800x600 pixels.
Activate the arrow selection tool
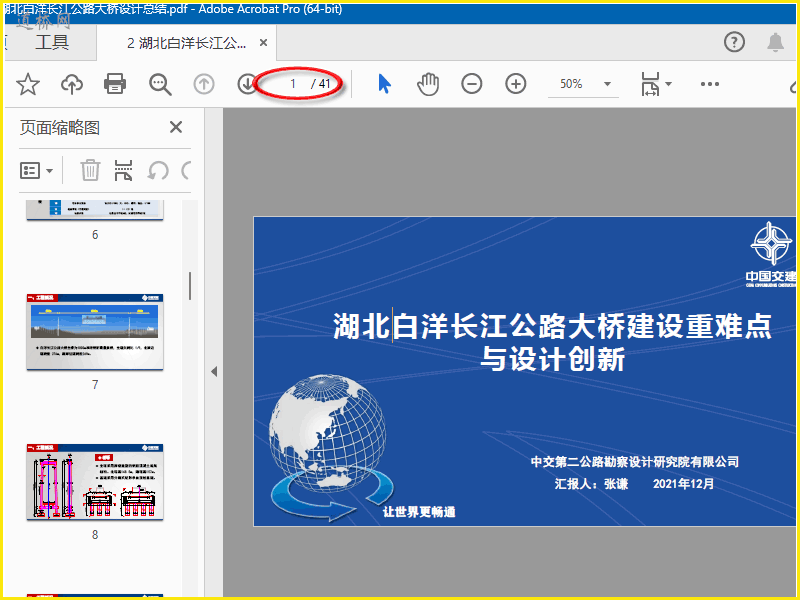click(x=384, y=84)
